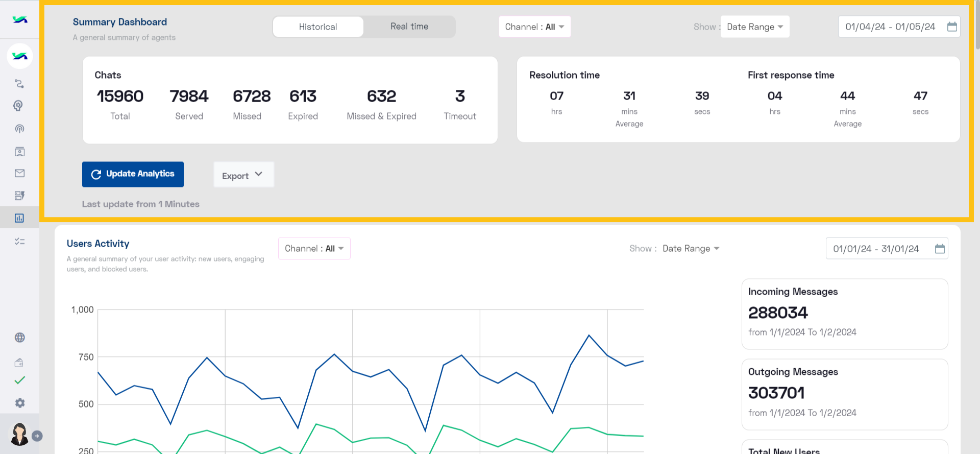980x454 pixels.
Task: Open the AI brain icon in sidebar
Action: click(x=19, y=106)
